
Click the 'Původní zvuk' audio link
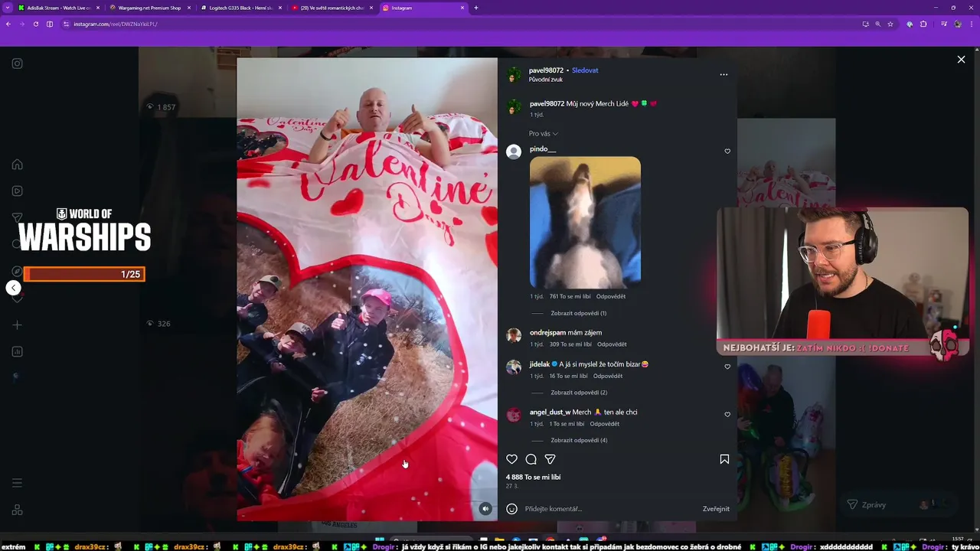pos(546,80)
